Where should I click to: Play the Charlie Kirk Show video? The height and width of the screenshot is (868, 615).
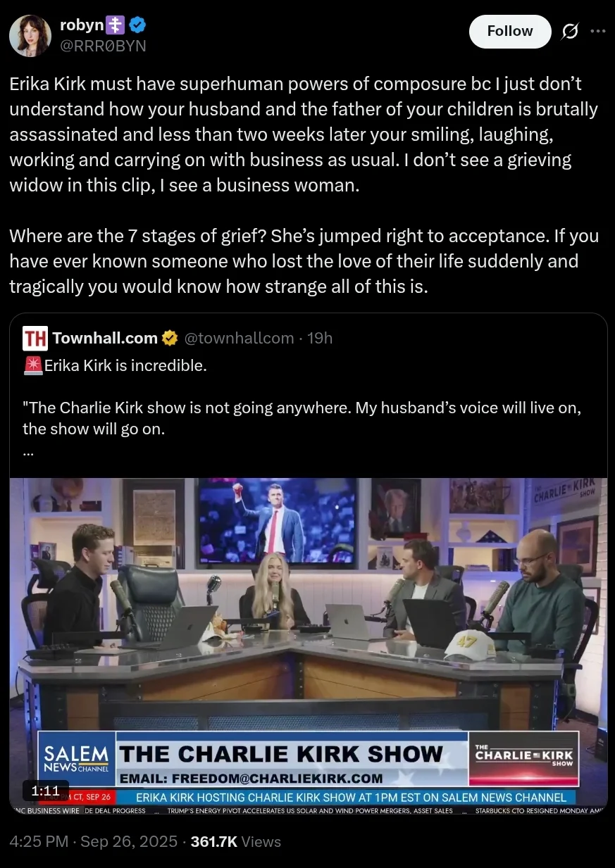coord(308,642)
